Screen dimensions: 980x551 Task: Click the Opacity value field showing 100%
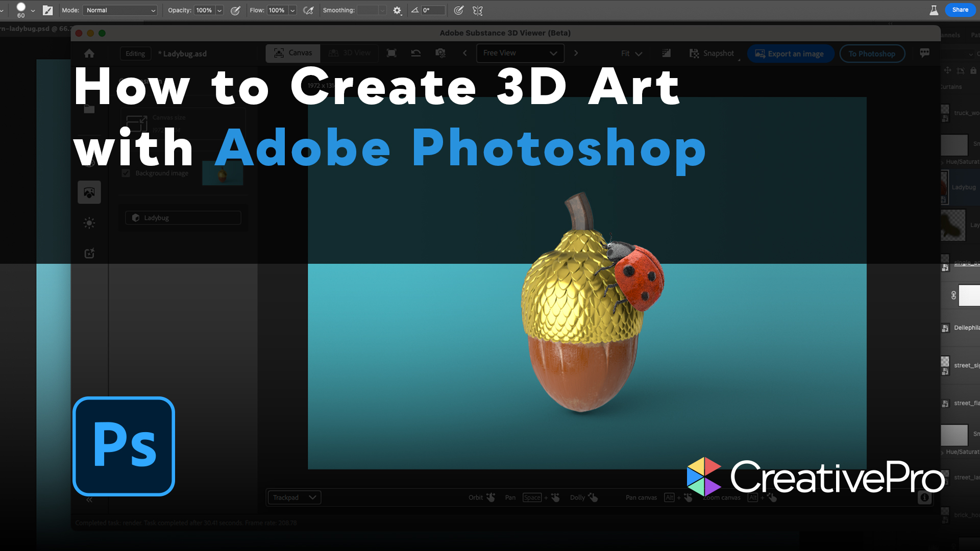click(204, 10)
